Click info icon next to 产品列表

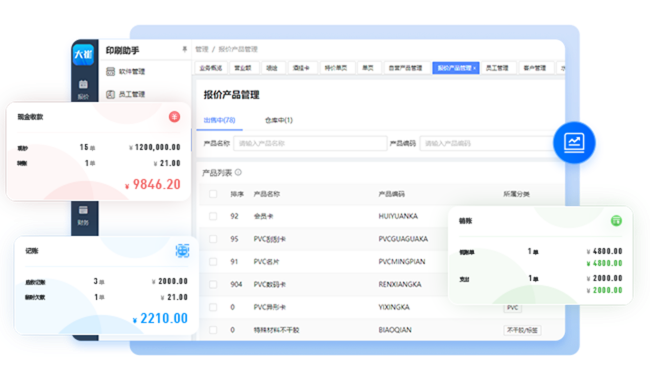pos(238,172)
